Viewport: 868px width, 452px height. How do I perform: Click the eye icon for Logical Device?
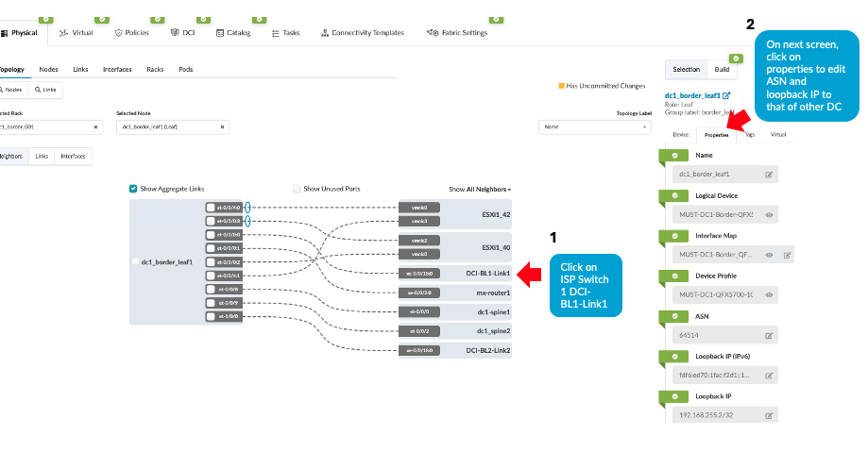(770, 215)
